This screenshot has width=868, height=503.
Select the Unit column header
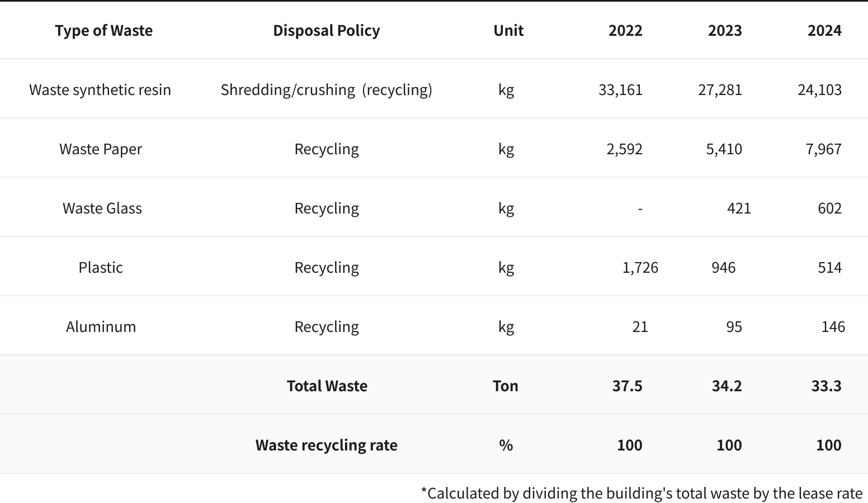pos(508,30)
